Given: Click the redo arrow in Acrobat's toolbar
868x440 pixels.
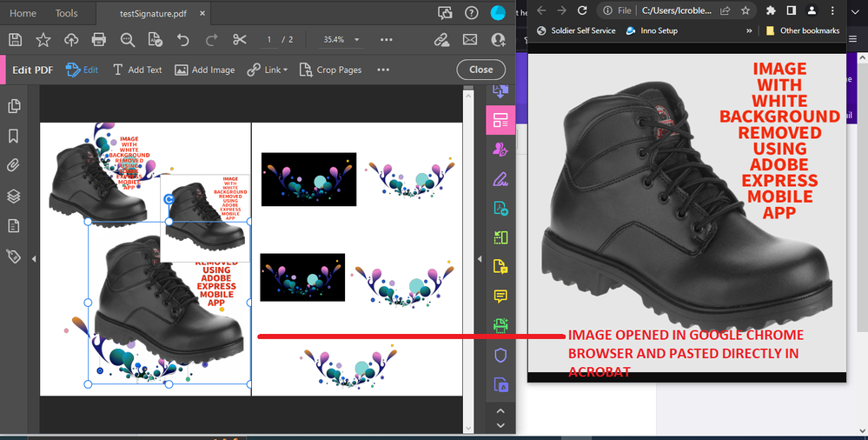Looking at the screenshot, I should point(211,39).
